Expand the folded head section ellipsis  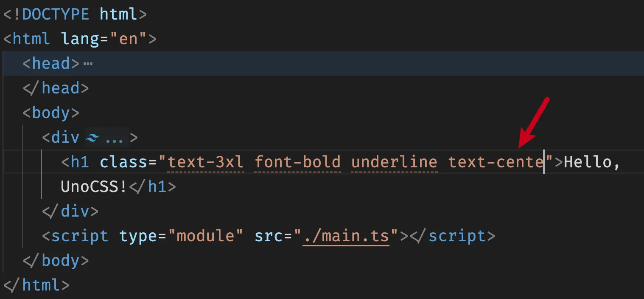tap(88, 64)
